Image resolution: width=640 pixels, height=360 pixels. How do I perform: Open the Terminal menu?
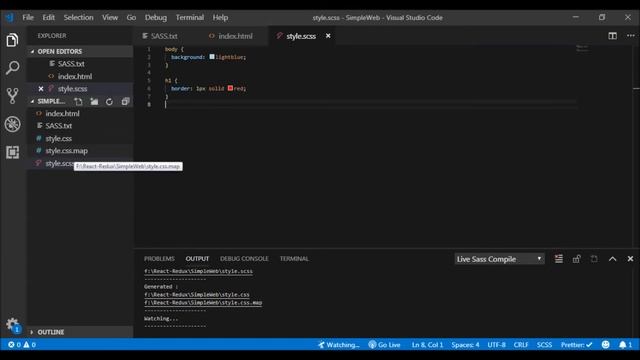190,18
